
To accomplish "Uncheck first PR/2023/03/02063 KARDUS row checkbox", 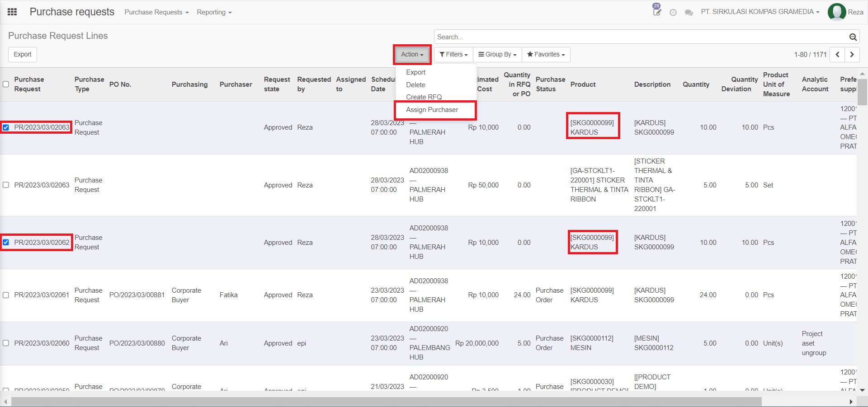I will click(x=6, y=127).
